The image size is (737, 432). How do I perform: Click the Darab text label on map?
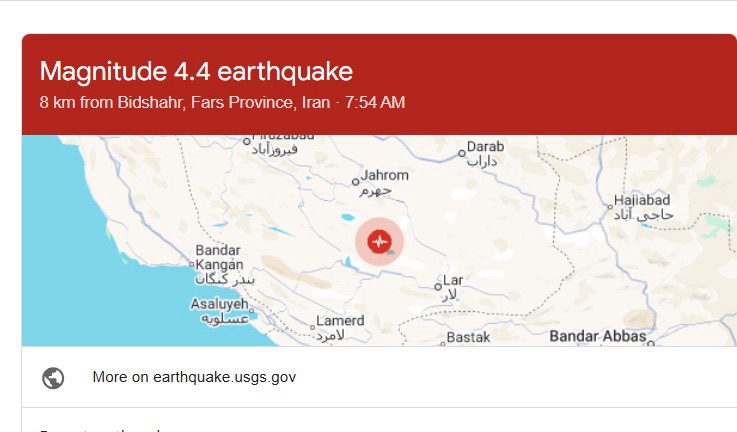[485, 147]
